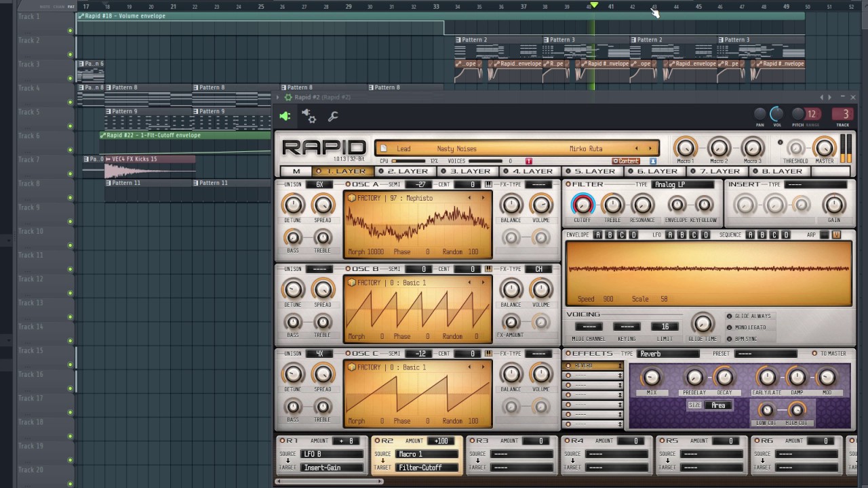Open the Insert Type dropdown
The image size is (868, 488).
[x=816, y=184]
